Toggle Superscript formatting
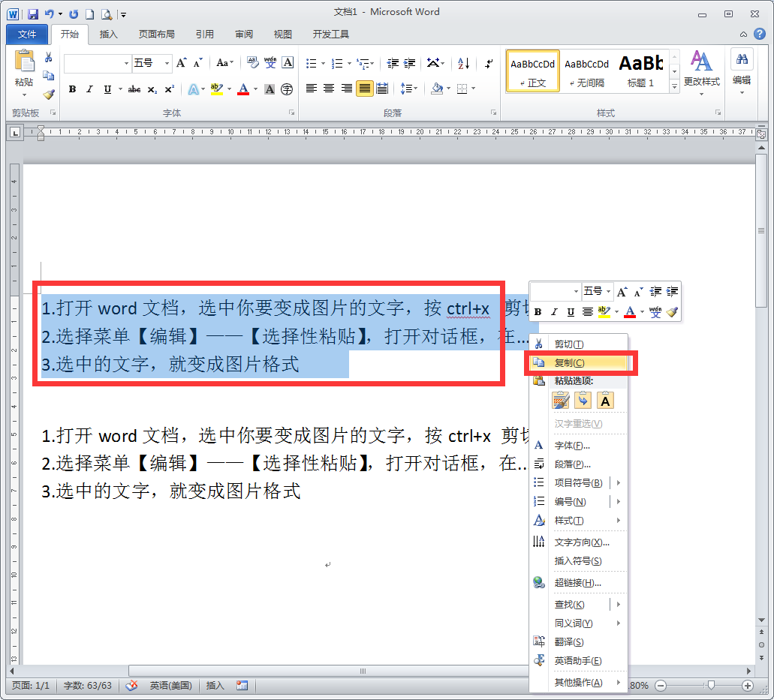Screen dimensions: 774x700 [x=170, y=89]
